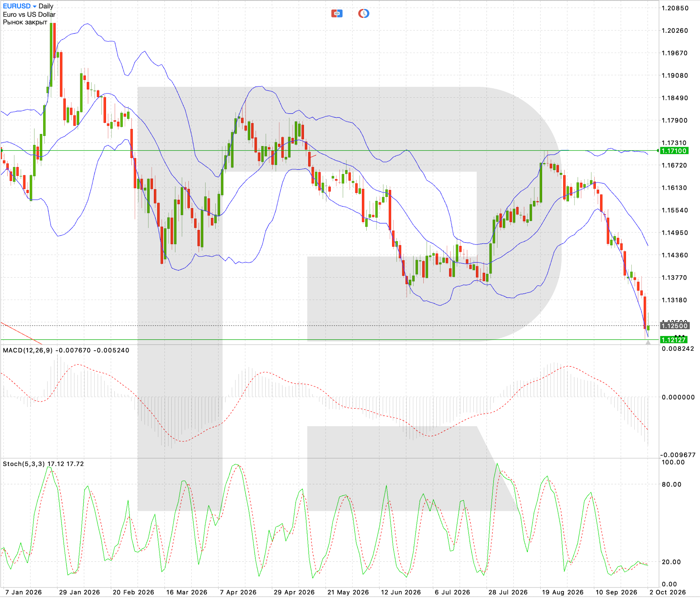Click the EURUSD symbol name
The width and height of the screenshot is (700, 598).
pos(17,6)
